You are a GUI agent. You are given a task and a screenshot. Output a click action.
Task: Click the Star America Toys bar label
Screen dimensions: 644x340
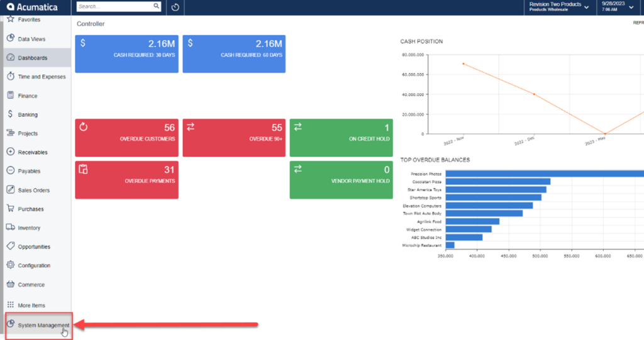click(x=425, y=190)
